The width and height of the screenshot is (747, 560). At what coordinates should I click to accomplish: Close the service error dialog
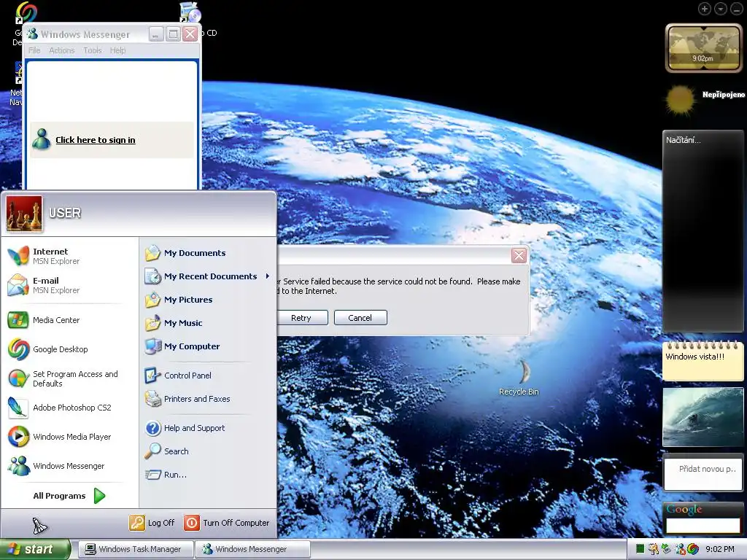pos(519,256)
